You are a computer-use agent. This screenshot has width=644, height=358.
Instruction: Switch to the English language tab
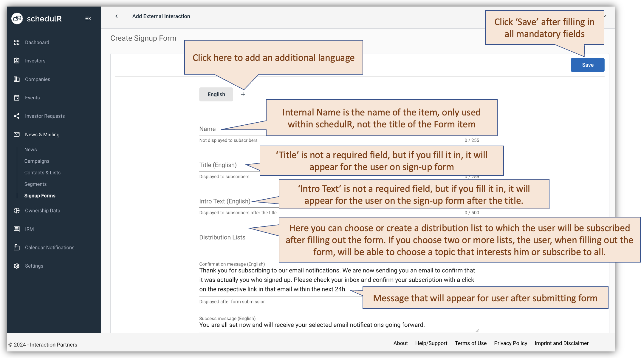(x=216, y=94)
